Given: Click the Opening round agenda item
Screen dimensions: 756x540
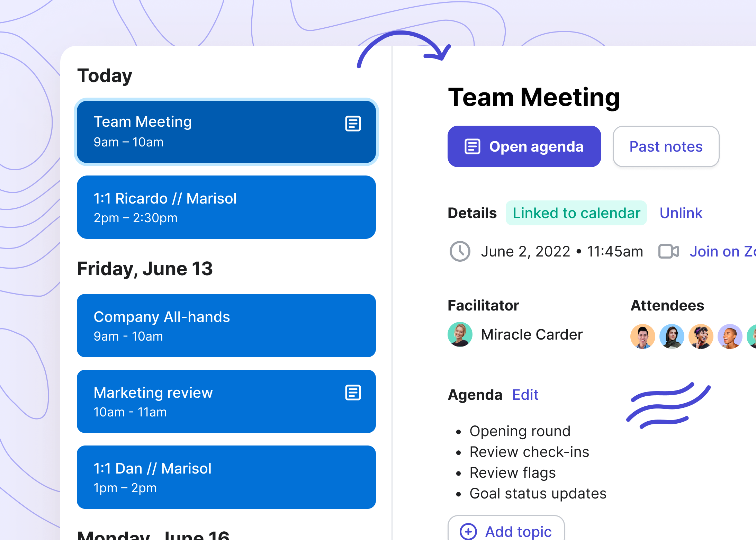Looking at the screenshot, I should pyautogui.click(x=520, y=431).
